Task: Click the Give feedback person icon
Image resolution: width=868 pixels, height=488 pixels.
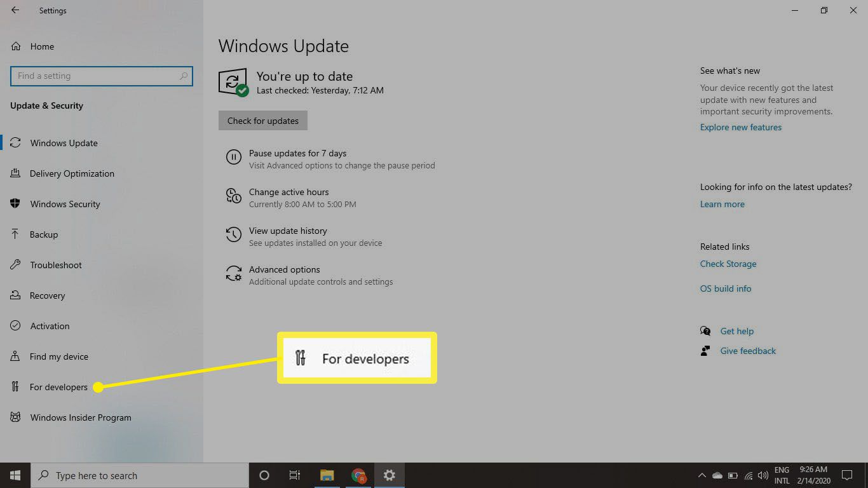Action: click(705, 351)
